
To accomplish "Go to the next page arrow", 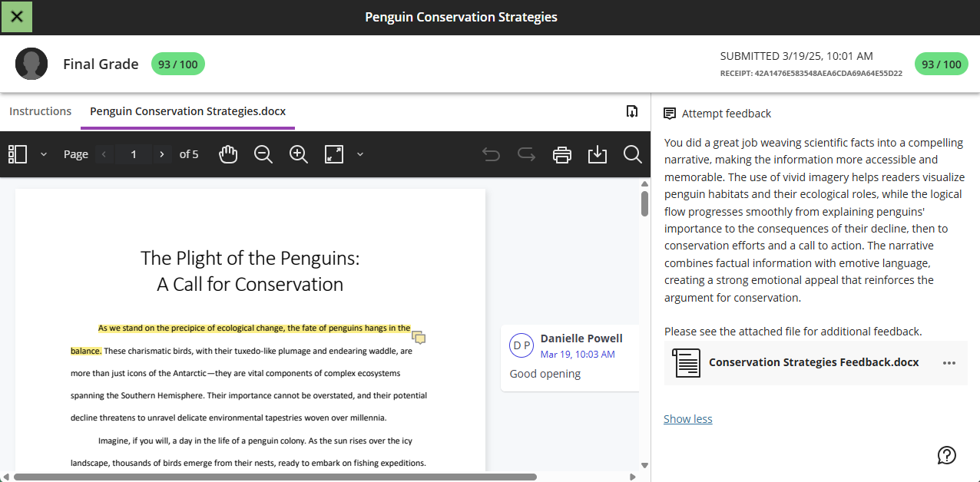I will coord(161,154).
